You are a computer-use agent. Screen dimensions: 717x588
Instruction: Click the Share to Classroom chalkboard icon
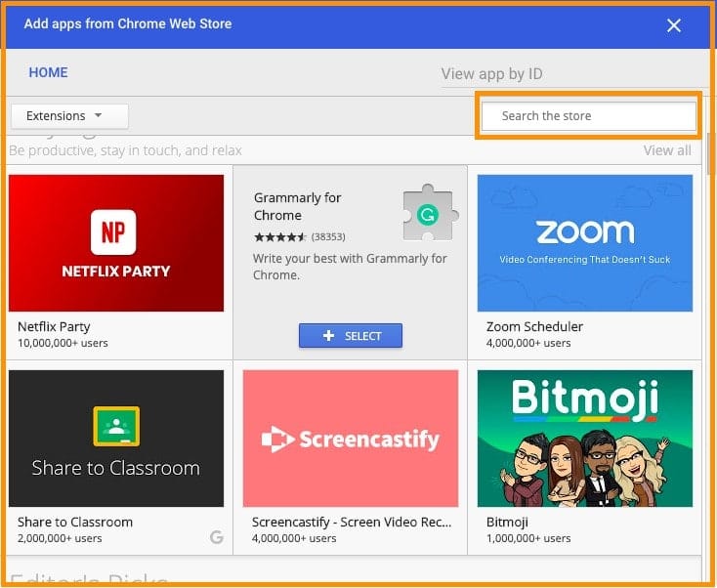(x=115, y=426)
